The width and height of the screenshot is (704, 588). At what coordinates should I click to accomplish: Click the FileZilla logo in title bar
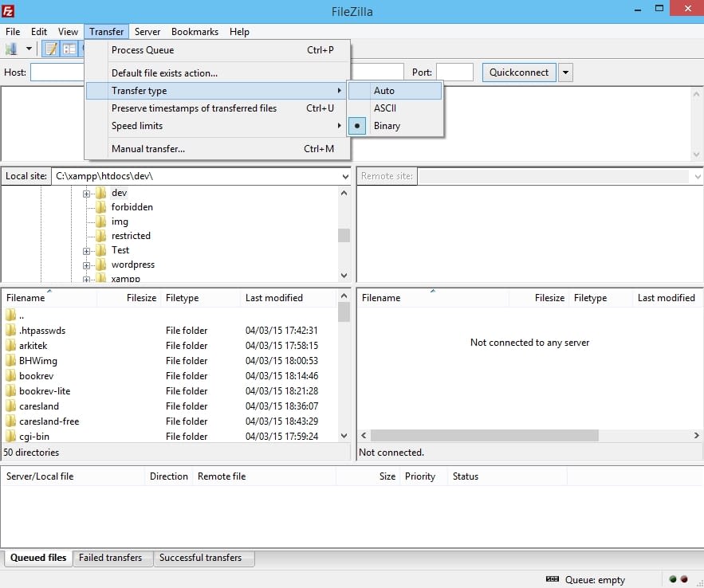(10, 11)
